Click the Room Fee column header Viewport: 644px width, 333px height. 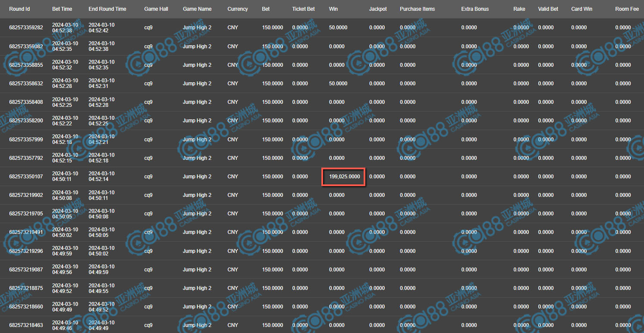pos(628,9)
